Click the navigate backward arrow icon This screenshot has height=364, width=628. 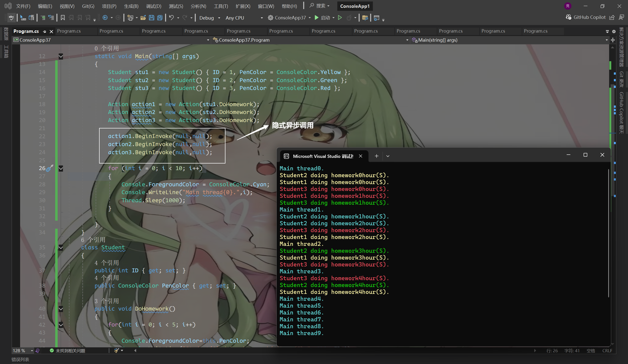[105, 18]
